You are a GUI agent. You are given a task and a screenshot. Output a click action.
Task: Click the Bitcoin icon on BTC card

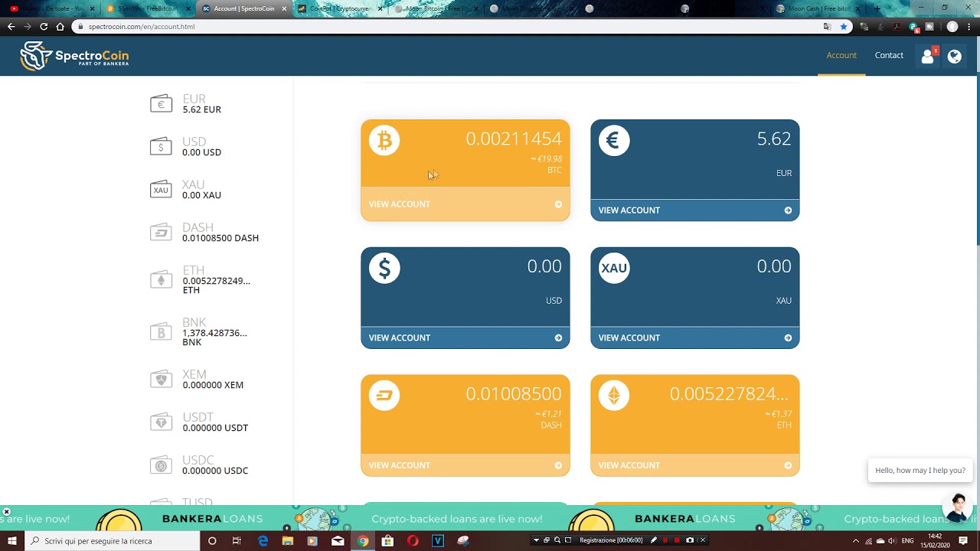[384, 141]
